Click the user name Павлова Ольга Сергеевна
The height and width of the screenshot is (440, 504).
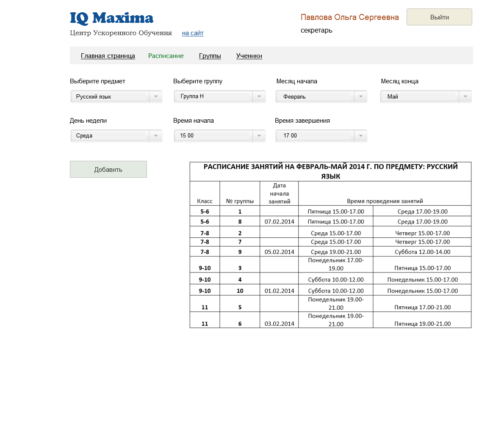point(350,17)
